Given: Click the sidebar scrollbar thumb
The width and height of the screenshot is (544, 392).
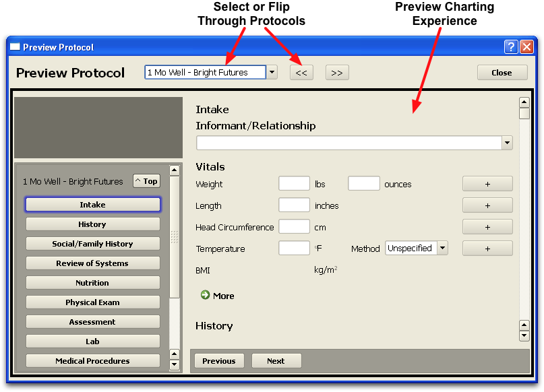Looking at the screenshot, I should tap(174, 236).
